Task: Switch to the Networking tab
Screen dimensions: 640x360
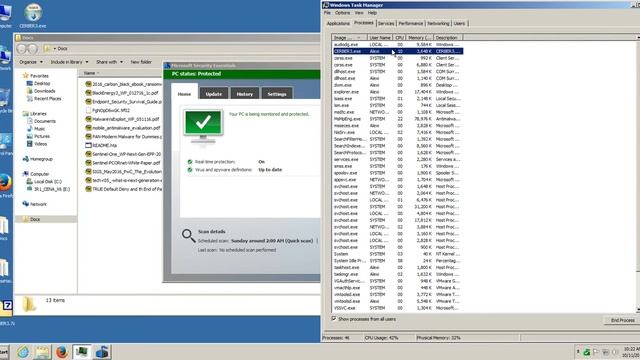Action: (x=438, y=24)
